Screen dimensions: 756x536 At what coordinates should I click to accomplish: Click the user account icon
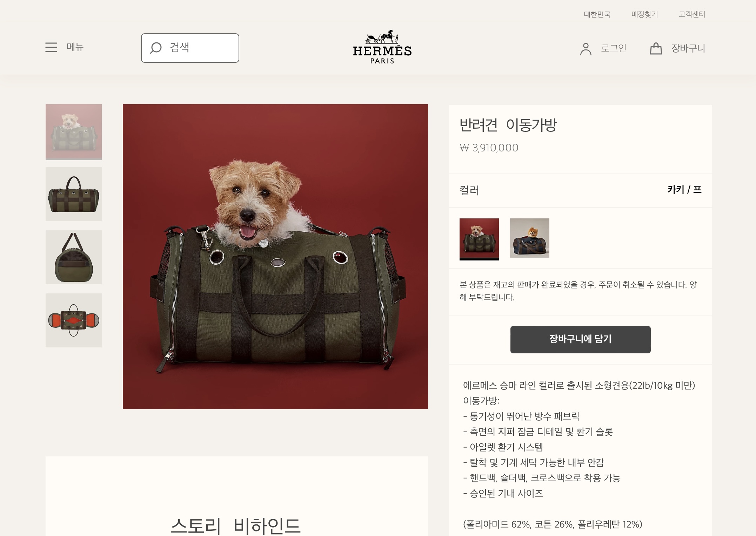click(586, 49)
